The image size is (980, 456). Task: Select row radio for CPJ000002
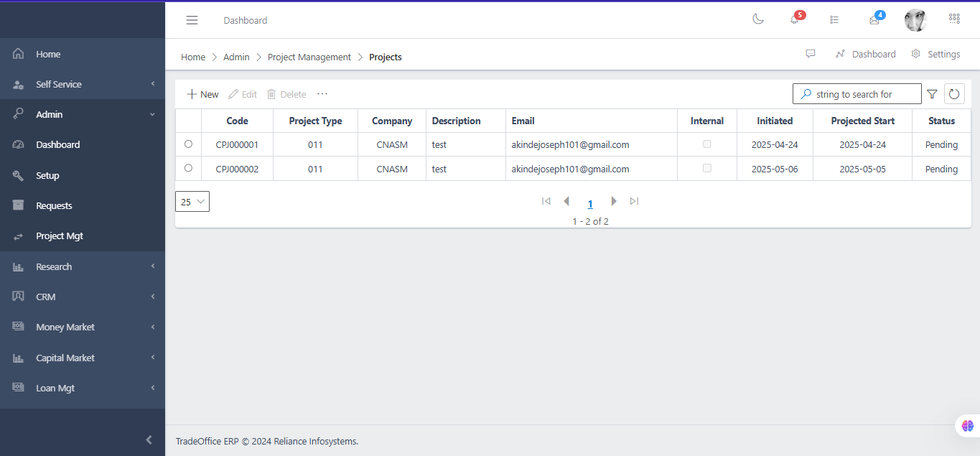(188, 168)
